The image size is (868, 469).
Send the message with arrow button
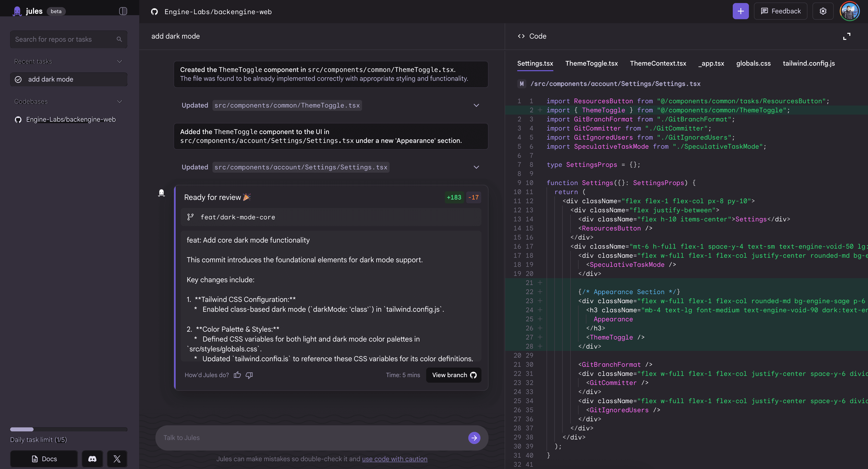point(474,438)
